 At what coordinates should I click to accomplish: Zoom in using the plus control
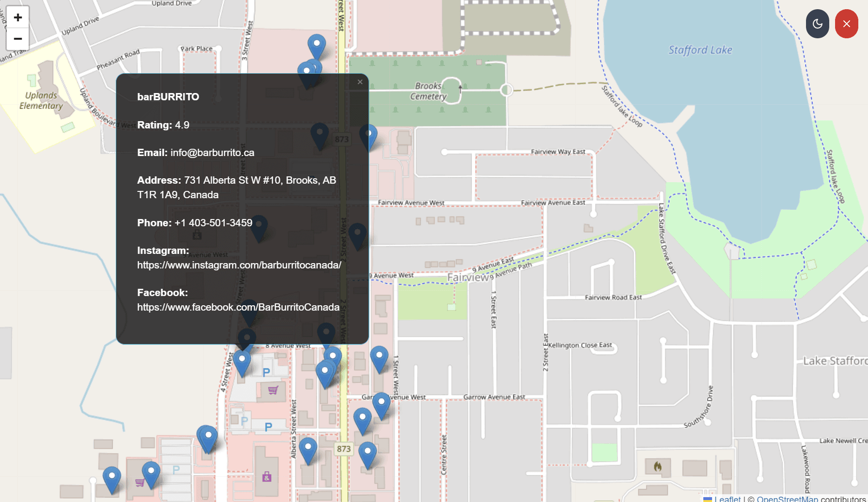[x=17, y=17]
